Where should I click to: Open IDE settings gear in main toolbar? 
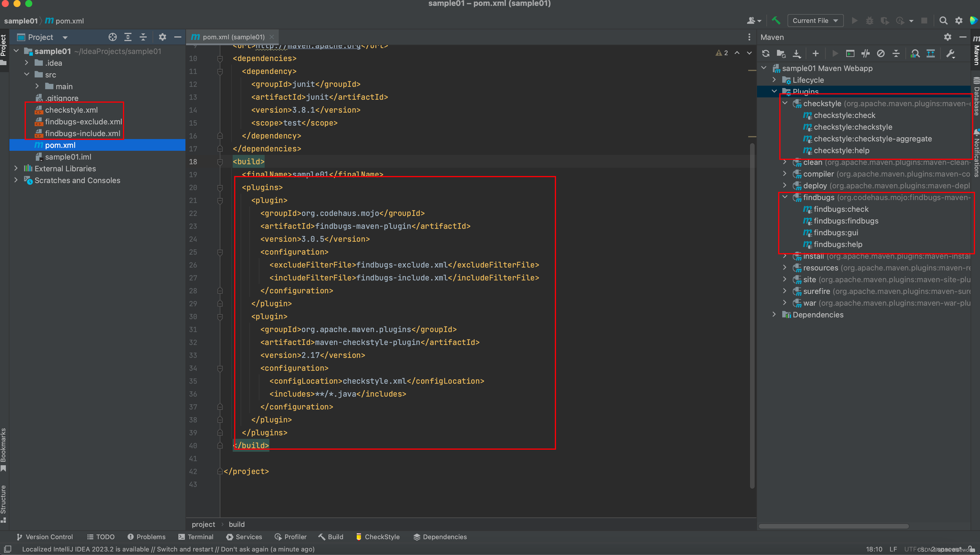pos(959,21)
